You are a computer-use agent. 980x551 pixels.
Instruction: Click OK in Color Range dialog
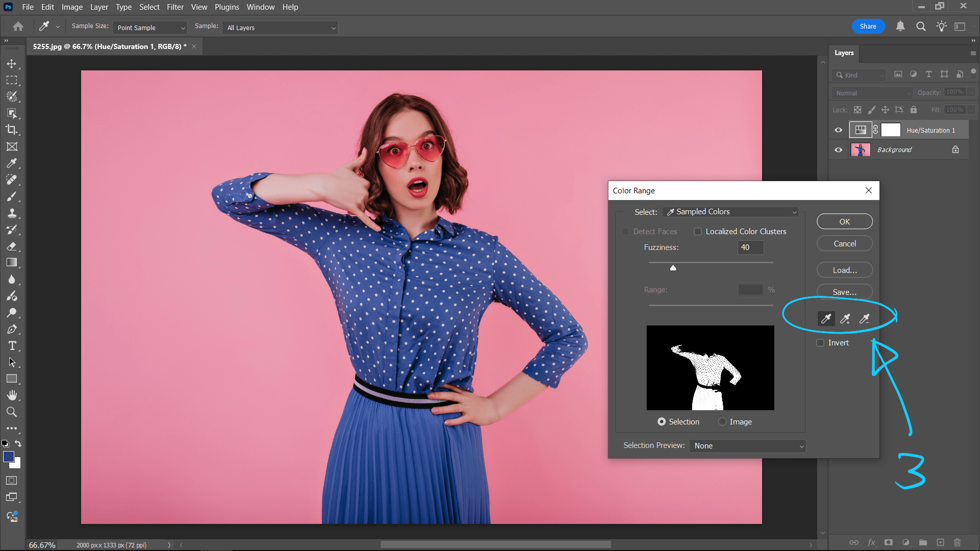(845, 222)
